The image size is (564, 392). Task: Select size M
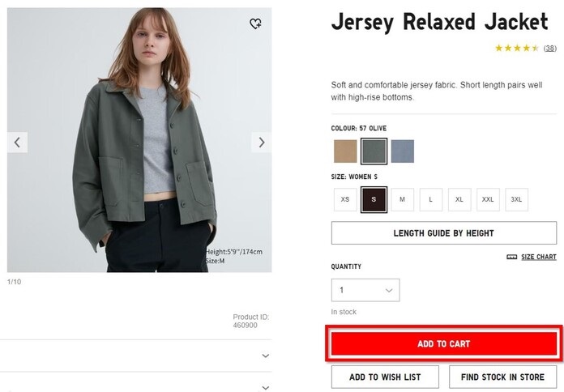[402, 199]
